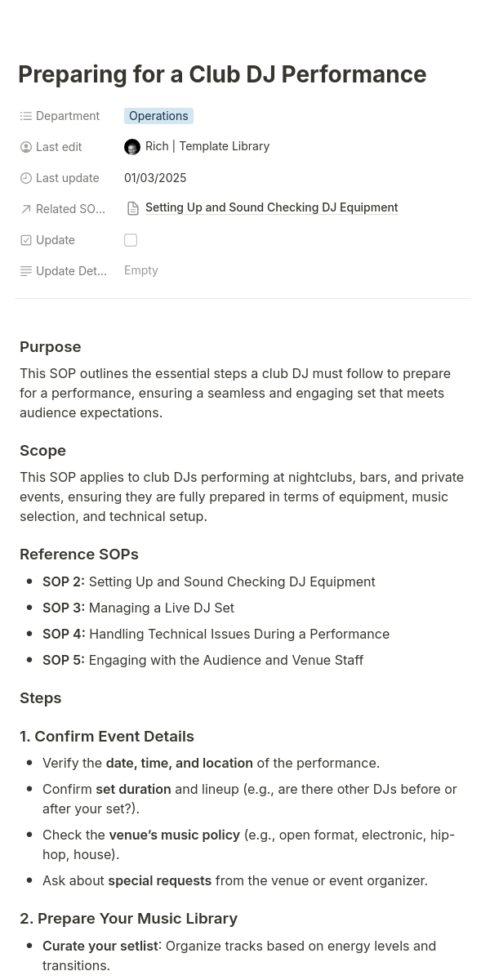Click the page icon beside the related SOP

pos(133,208)
